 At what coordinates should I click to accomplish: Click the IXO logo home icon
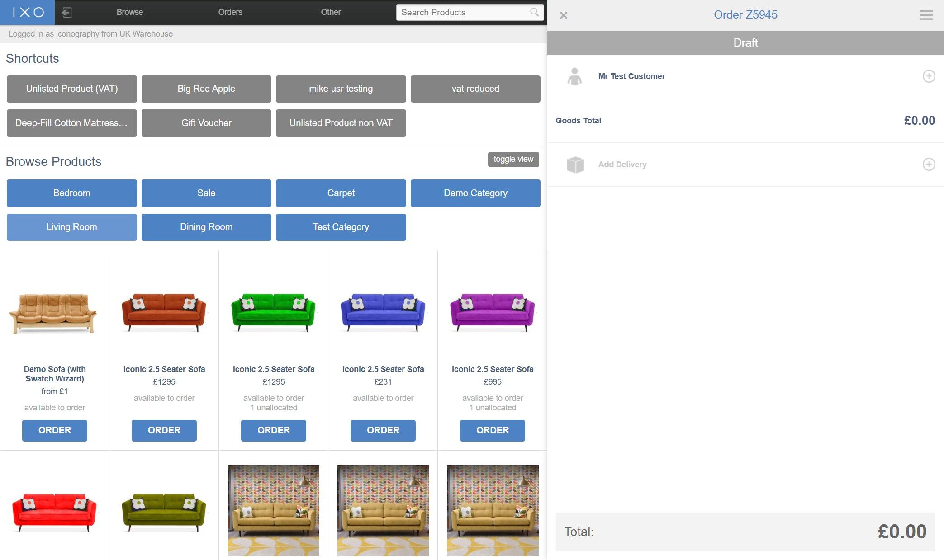(27, 12)
